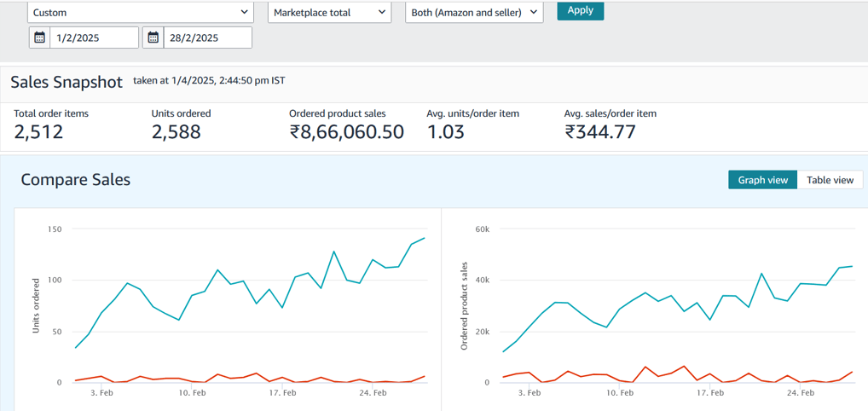Click the Ordered product sales amount
The height and width of the screenshot is (411, 868).
pos(346,132)
